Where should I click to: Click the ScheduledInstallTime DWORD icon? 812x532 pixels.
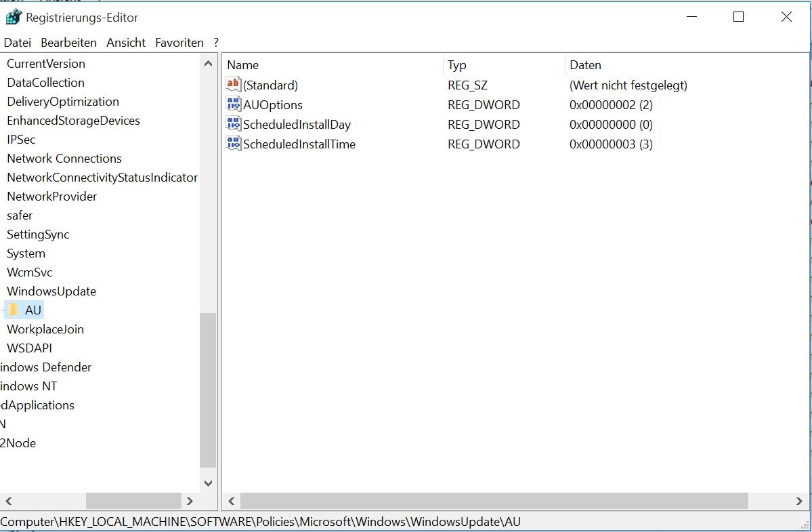(x=234, y=144)
